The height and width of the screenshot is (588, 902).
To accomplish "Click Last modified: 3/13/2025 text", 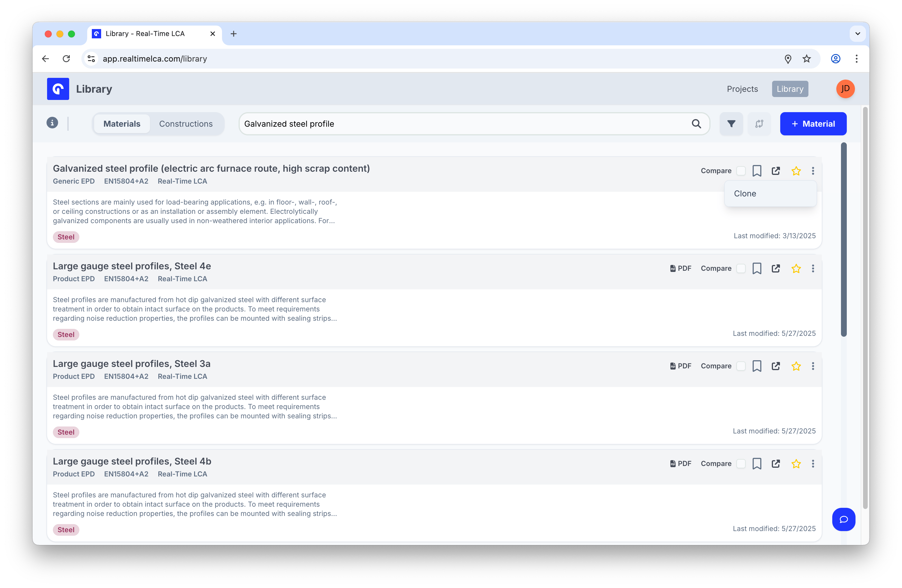I will pyautogui.click(x=775, y=236).
